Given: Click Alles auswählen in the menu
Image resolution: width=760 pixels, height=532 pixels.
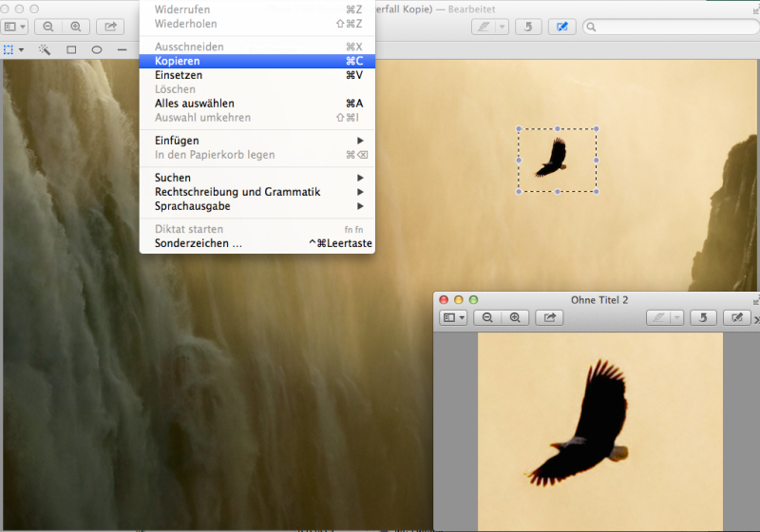Looking at the screenshot, I should click(195, 104).
